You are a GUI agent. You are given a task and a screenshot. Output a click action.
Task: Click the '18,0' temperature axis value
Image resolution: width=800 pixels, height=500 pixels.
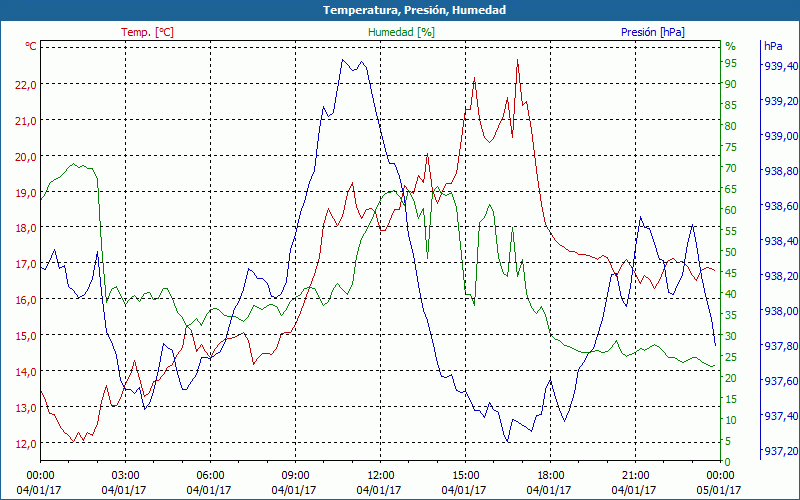pyautogui.click(x=26, y=228)
